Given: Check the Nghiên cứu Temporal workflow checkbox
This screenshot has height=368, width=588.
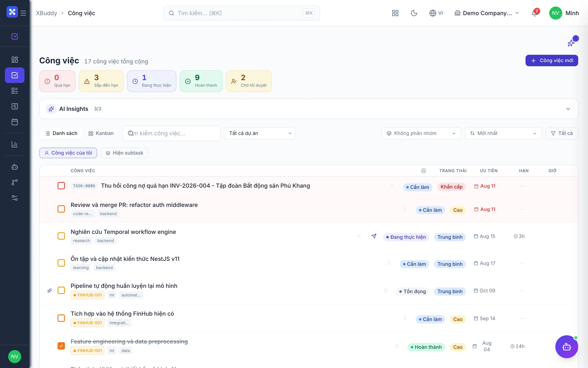Looking at the screenshot, I should (61, 236).
